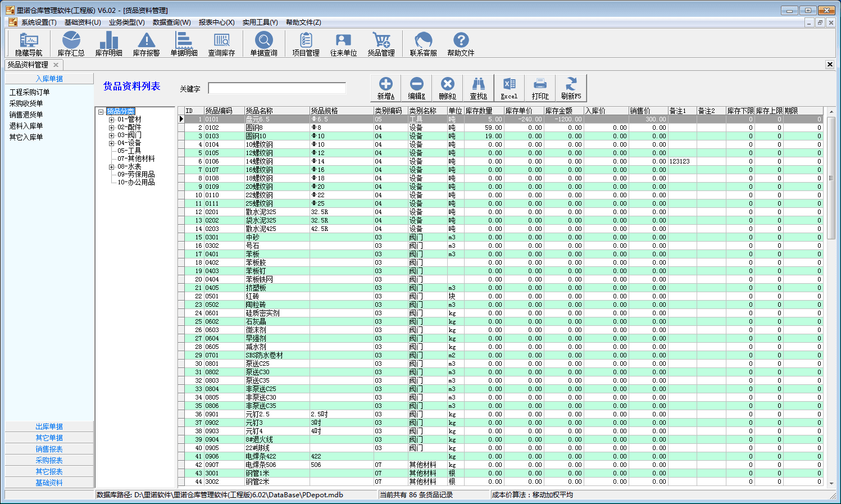Select the 09-劳保用品 category
Viewport: 841px width, 504px height.
point(136,174)
